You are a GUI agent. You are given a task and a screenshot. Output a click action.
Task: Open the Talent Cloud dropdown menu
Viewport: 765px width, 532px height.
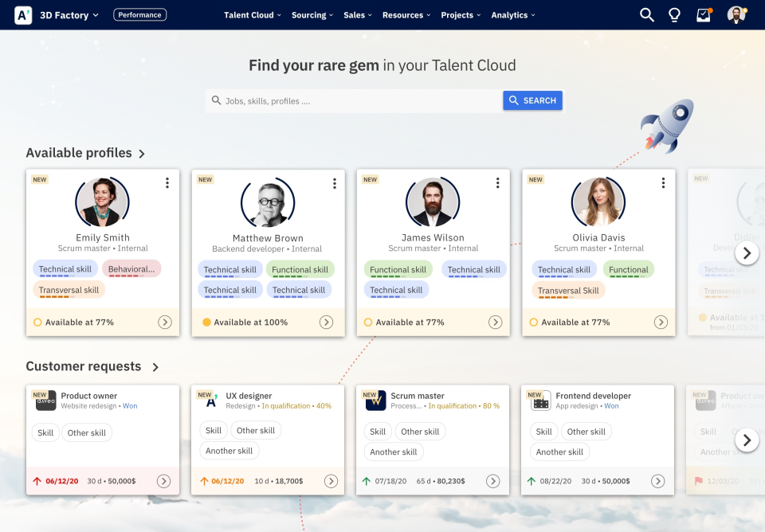pos(252,14)
